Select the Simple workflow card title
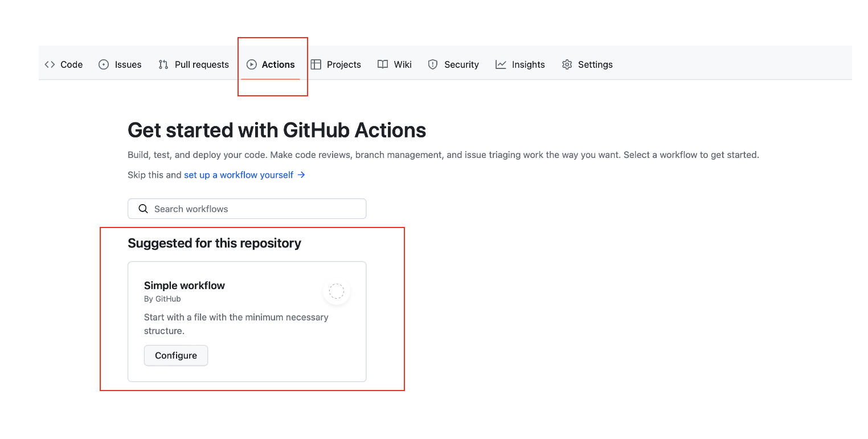 (185, 286)
